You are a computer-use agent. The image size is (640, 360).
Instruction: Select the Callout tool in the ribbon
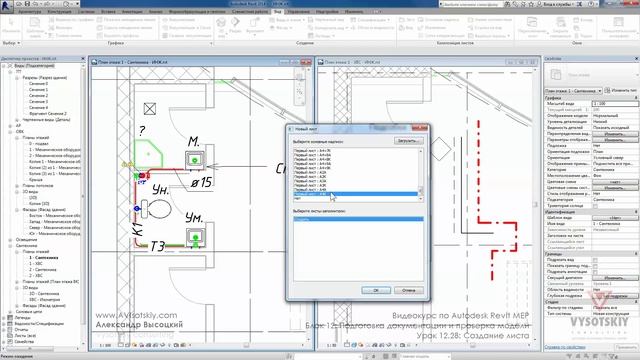click(x=255, y=25)
